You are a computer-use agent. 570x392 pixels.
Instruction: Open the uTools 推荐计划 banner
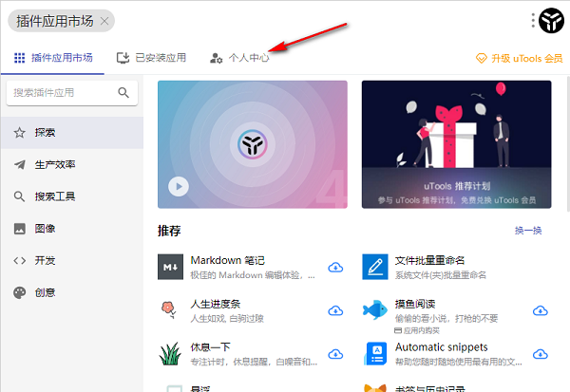[x=456, y=144]
